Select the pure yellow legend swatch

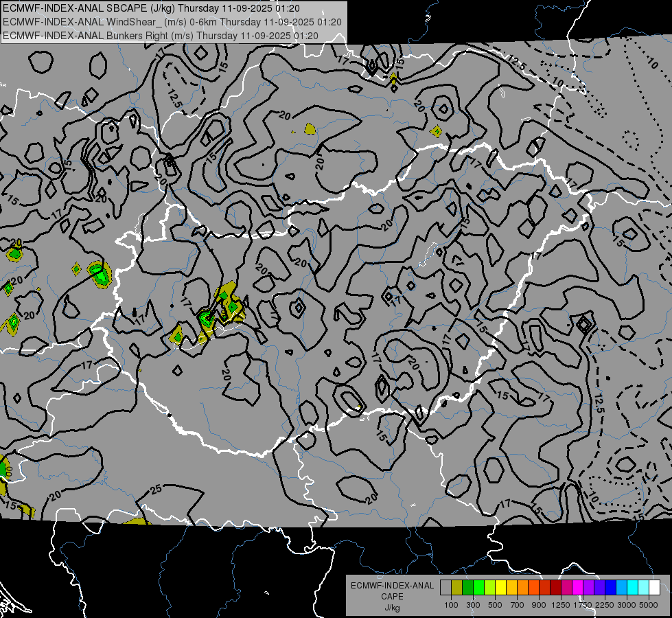(500, 587)
